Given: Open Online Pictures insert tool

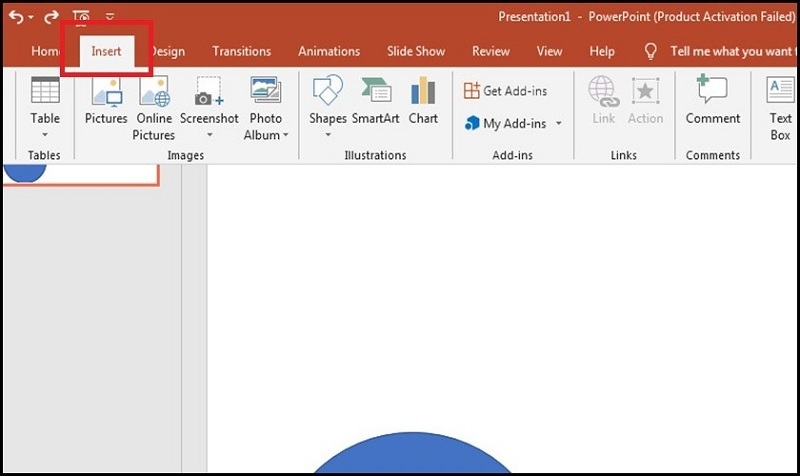Looking at the screenshot, I should (x=154, y=107).
